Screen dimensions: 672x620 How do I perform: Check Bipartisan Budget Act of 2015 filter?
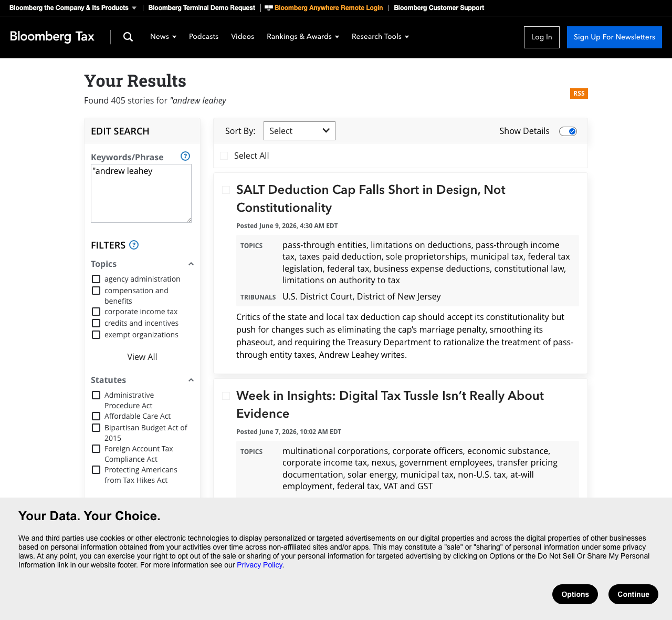pos(96,428)
